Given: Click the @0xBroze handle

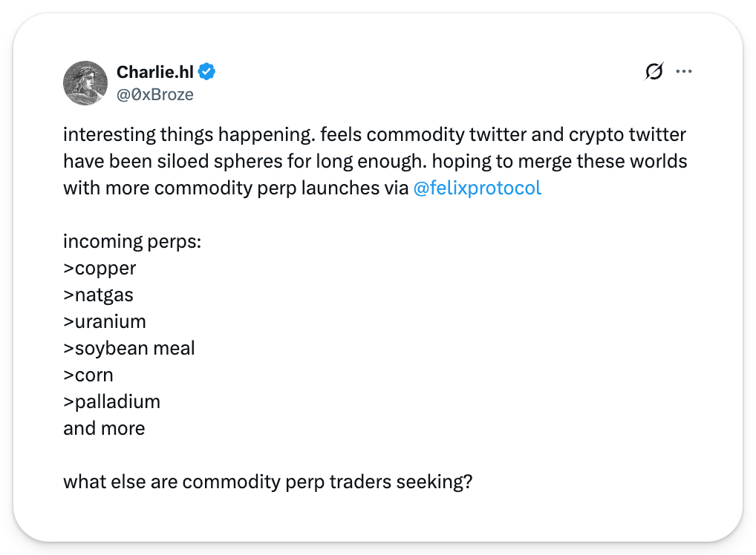Looking at the screenshot, I should 155,94.
